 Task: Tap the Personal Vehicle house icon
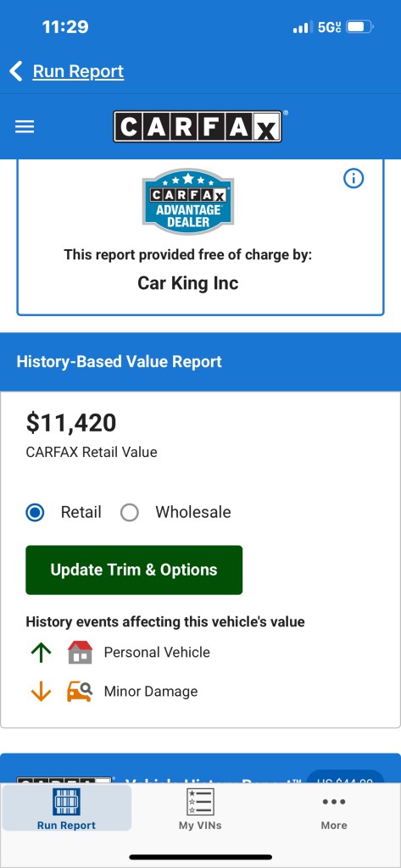[x=81, y=652]
